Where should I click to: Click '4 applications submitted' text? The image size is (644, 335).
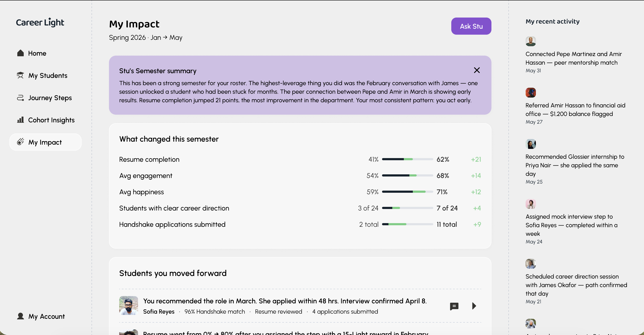345,312
